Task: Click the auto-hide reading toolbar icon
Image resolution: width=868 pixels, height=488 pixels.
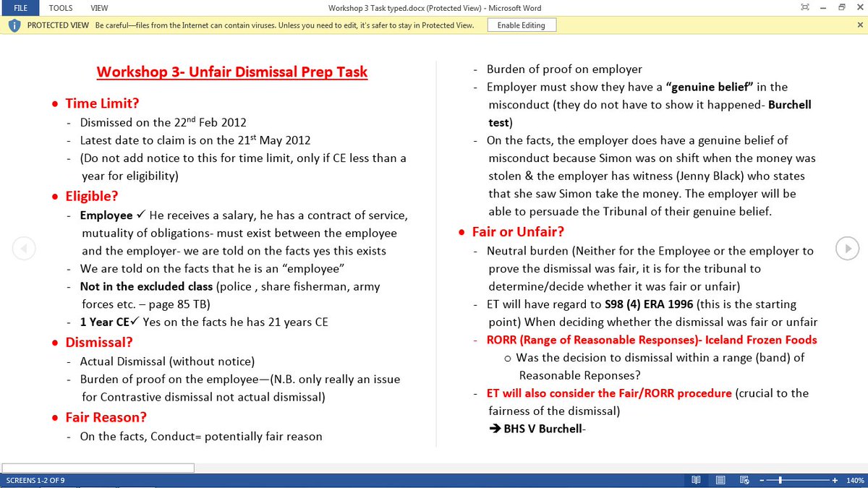Action: tap(806, 8)
